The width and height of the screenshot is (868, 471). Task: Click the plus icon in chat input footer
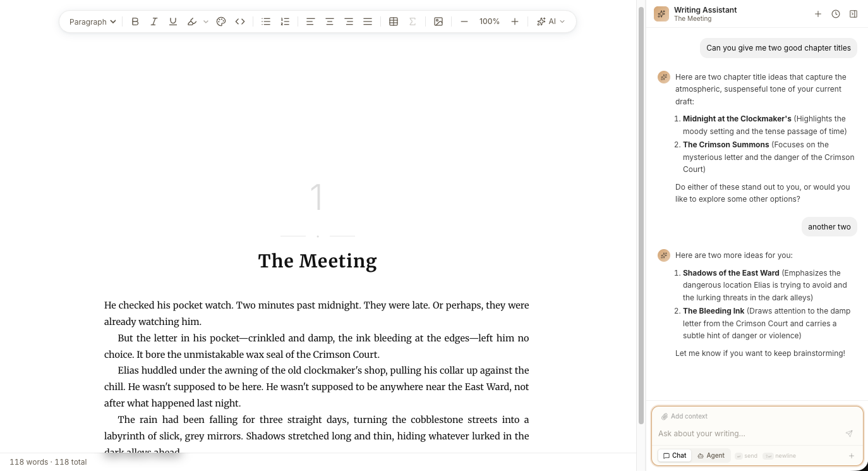click(x=851, y=456)
